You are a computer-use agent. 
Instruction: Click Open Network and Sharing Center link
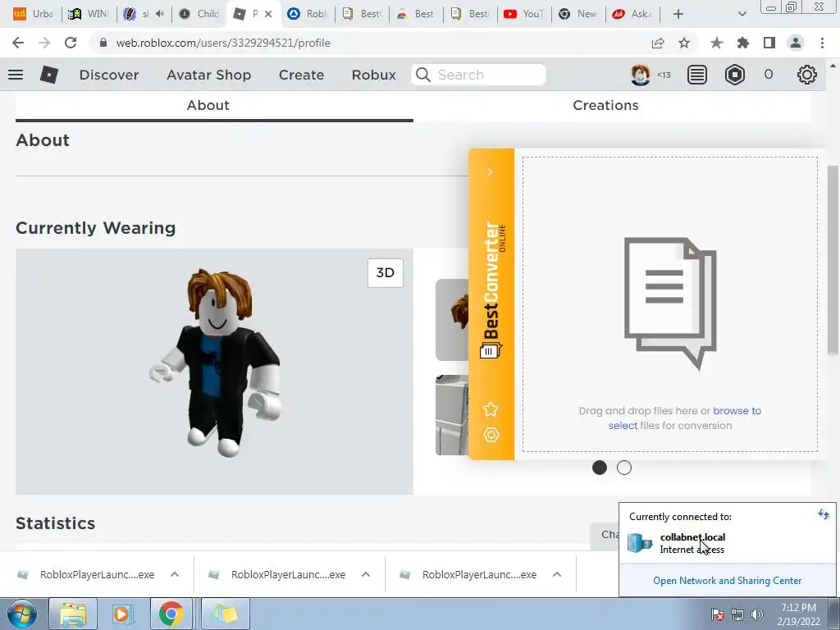click(x=727, y=581)
